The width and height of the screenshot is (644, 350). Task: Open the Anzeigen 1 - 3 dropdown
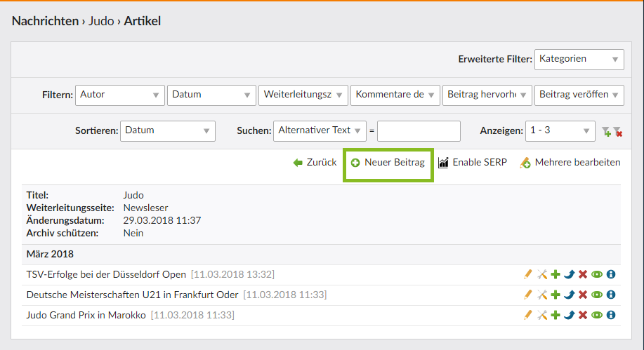click(x=560, y=130)
